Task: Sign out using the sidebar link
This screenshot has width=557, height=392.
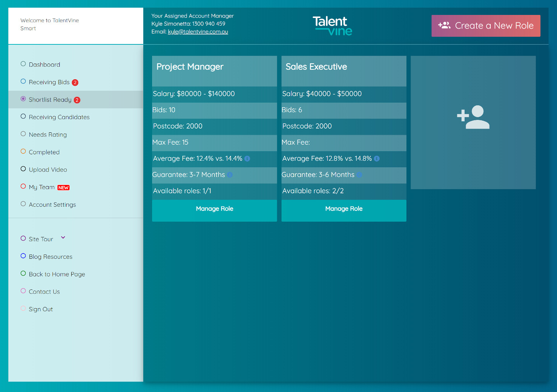Action: (41, 309)
